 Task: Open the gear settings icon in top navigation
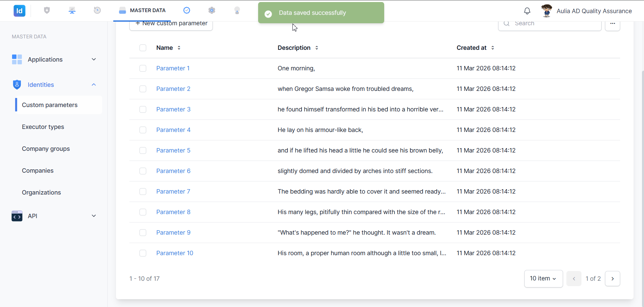[212, 10]
